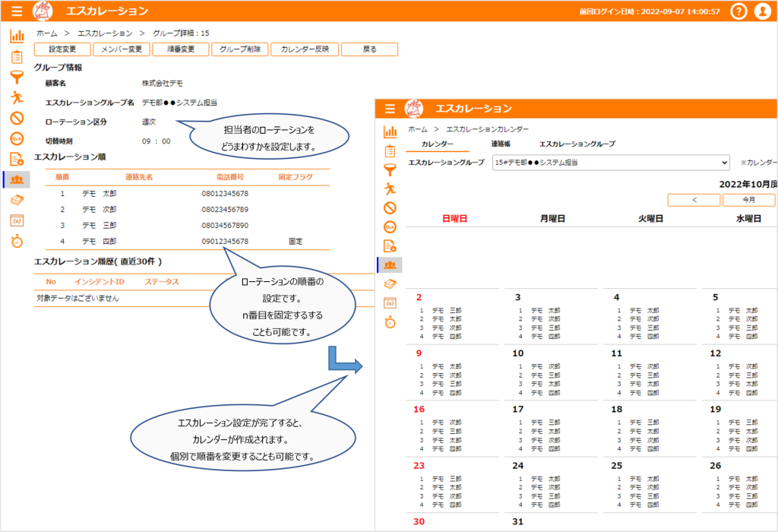Select highlighted group icon in calendar window sidebar
This screenshot has height=532, width=778.
click(390, 265)
